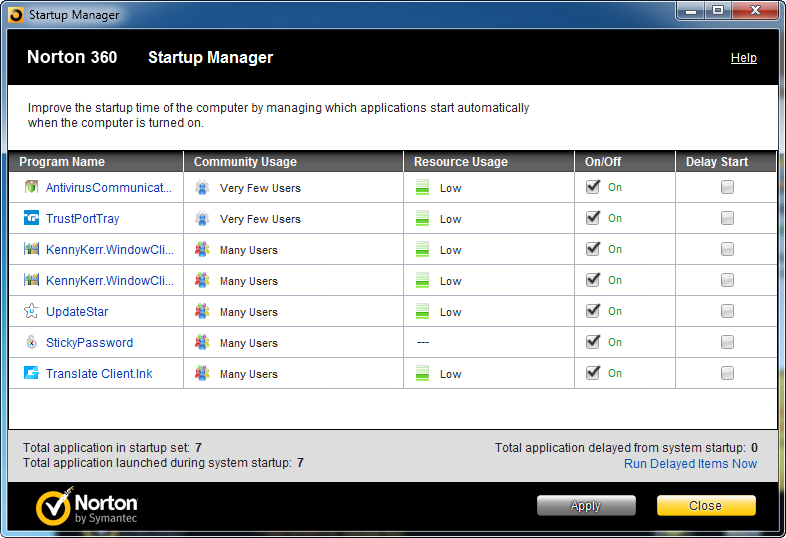Image resolution: width=786 pixels, height=538 pixels.
Task: Click the TrustPortTray program icon
Action: pyautogui.click(x=31, y=218)
